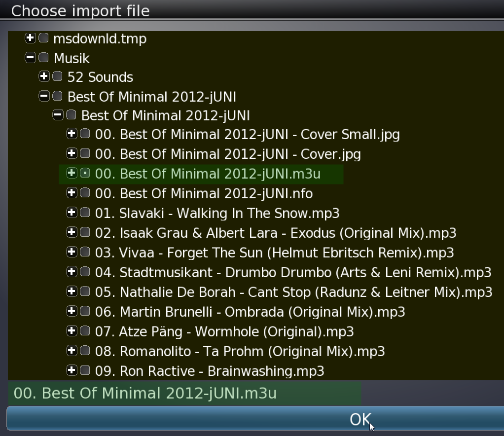Image resolution: width=504 pixels, height=436 pixels.
Task: Expand the msdownld.tmp tree node
Action: (x=30, y=38)
